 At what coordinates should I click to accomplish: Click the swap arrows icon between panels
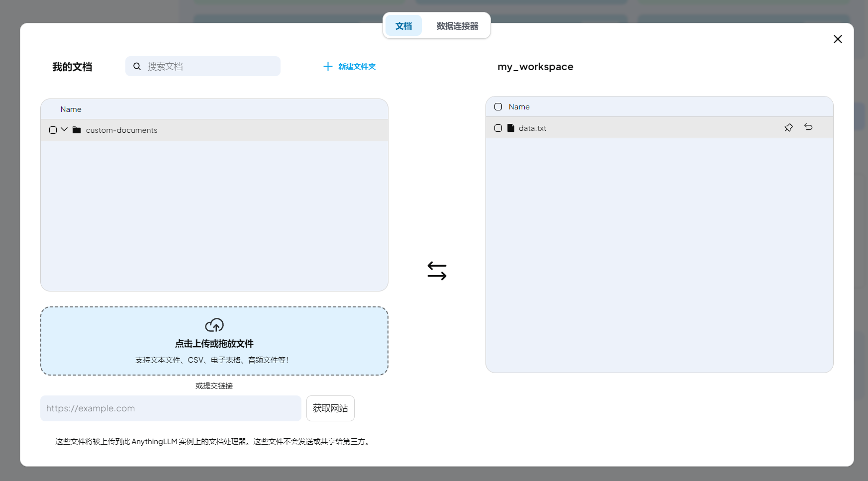point(437,271)
